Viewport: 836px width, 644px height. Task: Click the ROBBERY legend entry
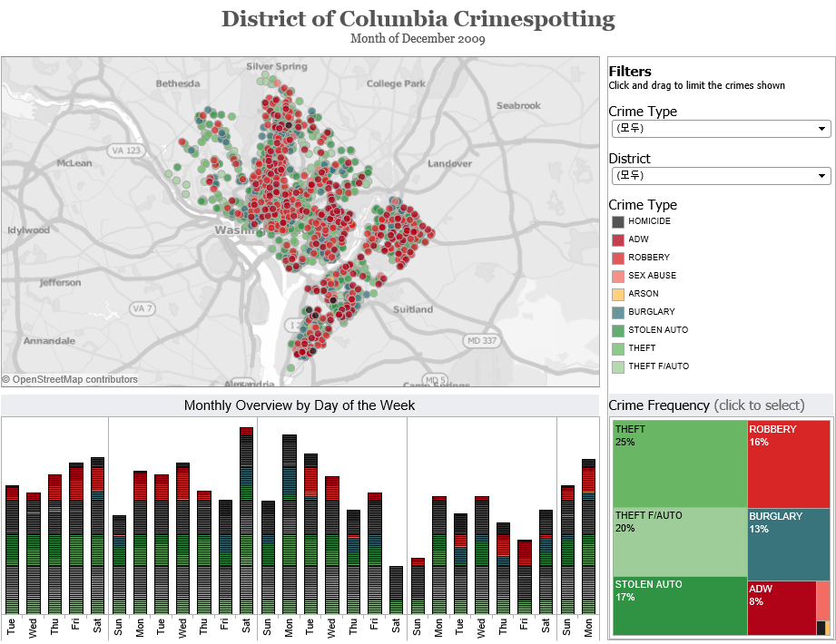648,258
